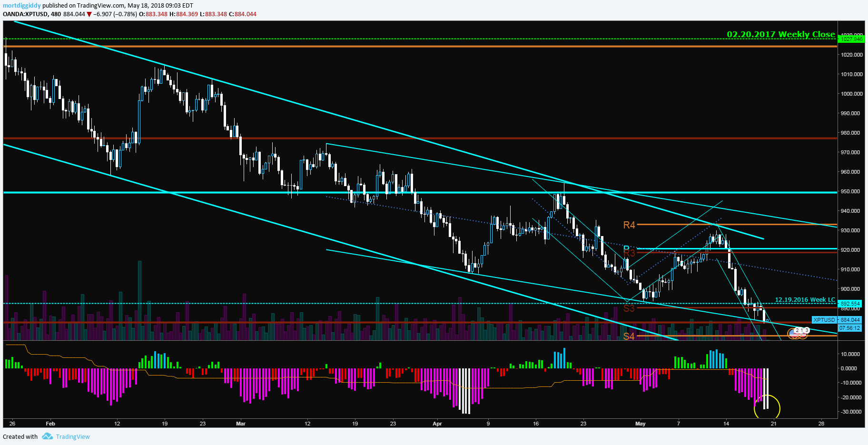Click the 884.044 current price tag
Screen dimensions: 868x445
tap(850, 320)
